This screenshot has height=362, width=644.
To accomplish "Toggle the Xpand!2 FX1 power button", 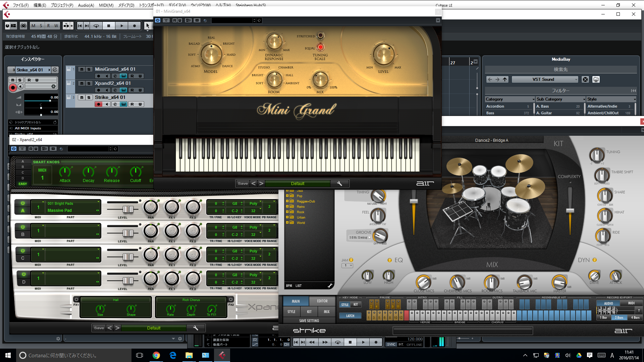I will [76, 299].
